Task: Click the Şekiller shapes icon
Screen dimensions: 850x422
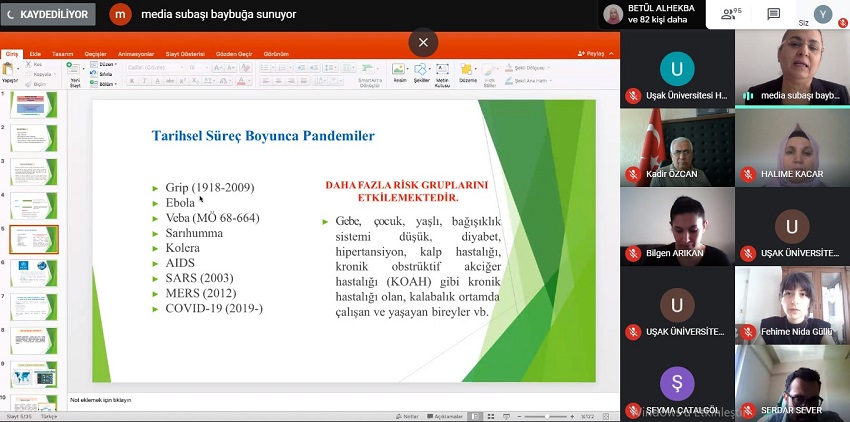Action: (x=421, y=72)
